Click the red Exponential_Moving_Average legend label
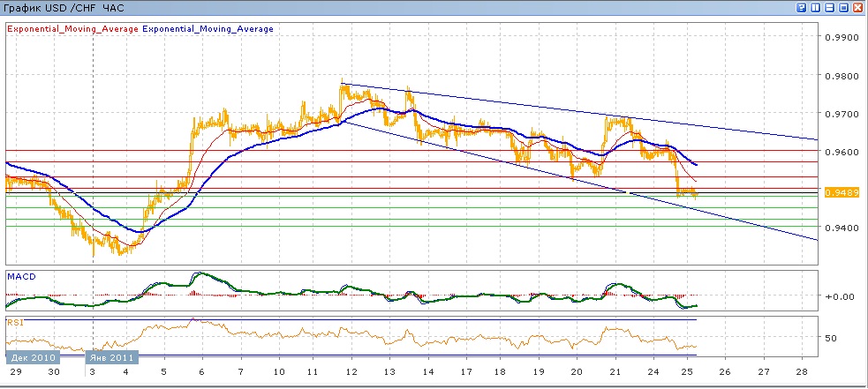Viewport: 868px width, 389px height. point(72,29)
